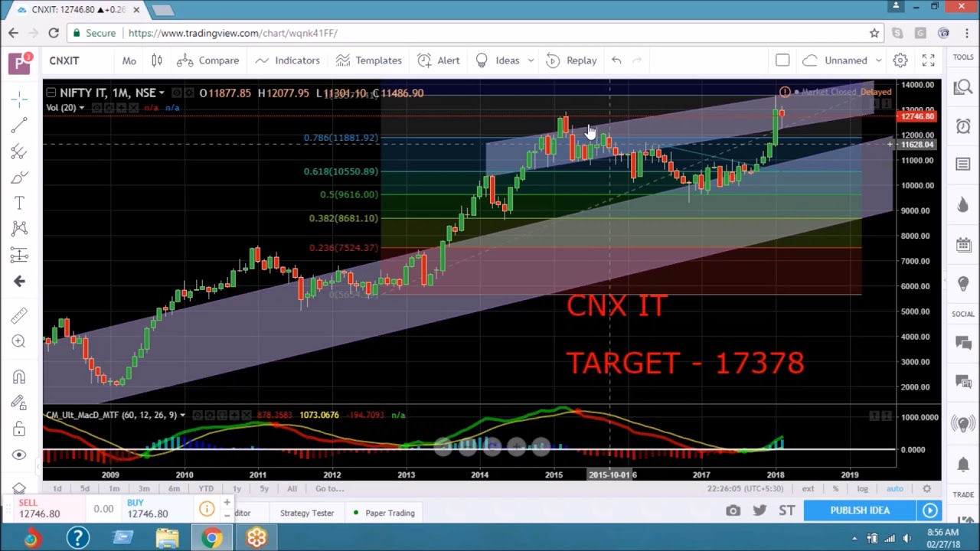The width and height of the screenshot is (980, 551).
Task: Toggle extended hours ext
Action: [x=808, y=488]
